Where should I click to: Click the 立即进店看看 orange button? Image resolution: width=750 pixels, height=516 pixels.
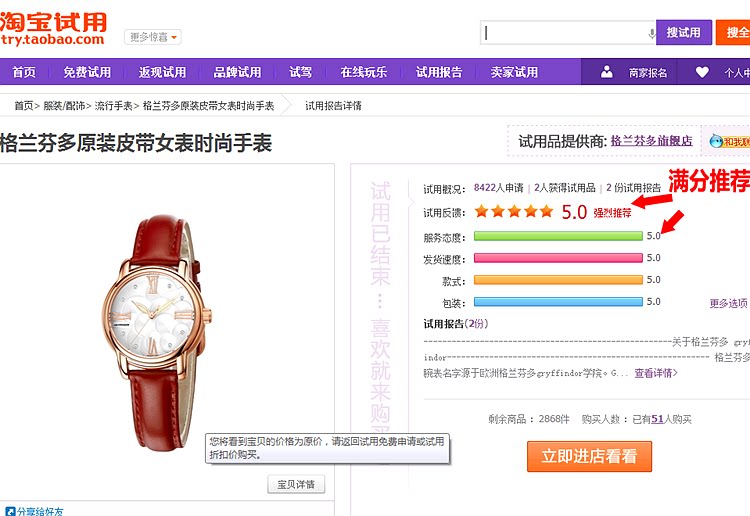589,456
